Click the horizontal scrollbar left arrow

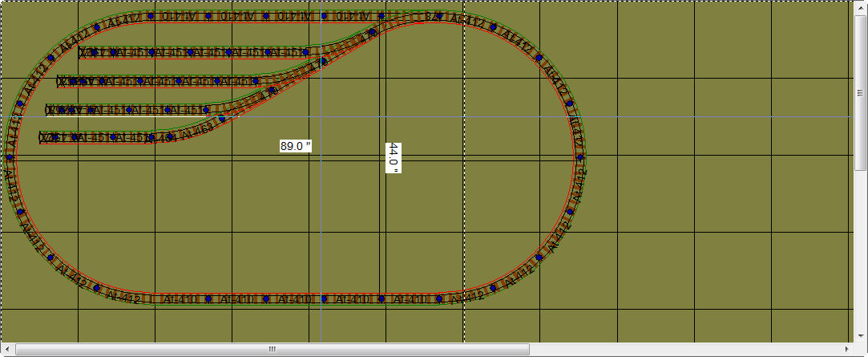point(7,349)
